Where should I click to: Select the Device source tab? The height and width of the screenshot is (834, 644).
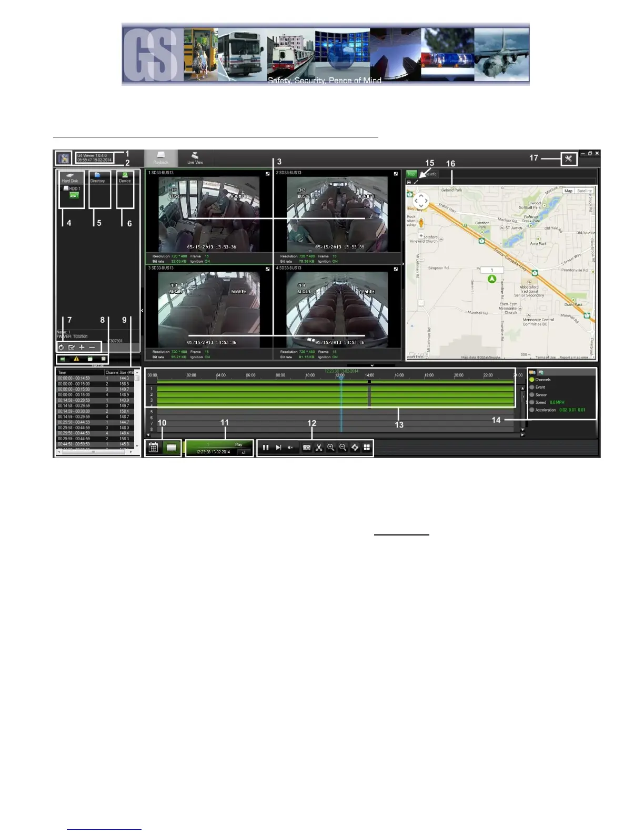point(125,177)
